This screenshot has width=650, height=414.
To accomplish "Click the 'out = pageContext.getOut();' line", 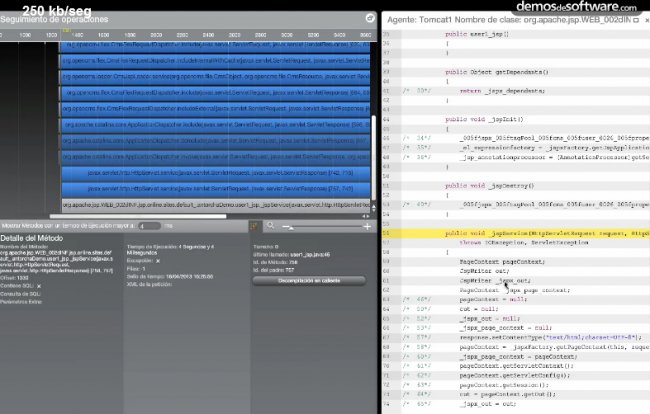I will point(508,395).
